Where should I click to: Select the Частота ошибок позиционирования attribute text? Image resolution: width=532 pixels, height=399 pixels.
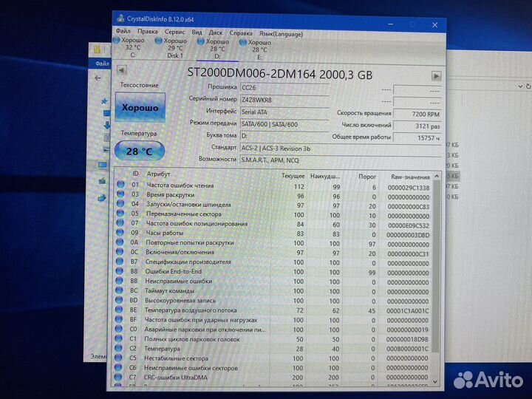click(197, 224)
